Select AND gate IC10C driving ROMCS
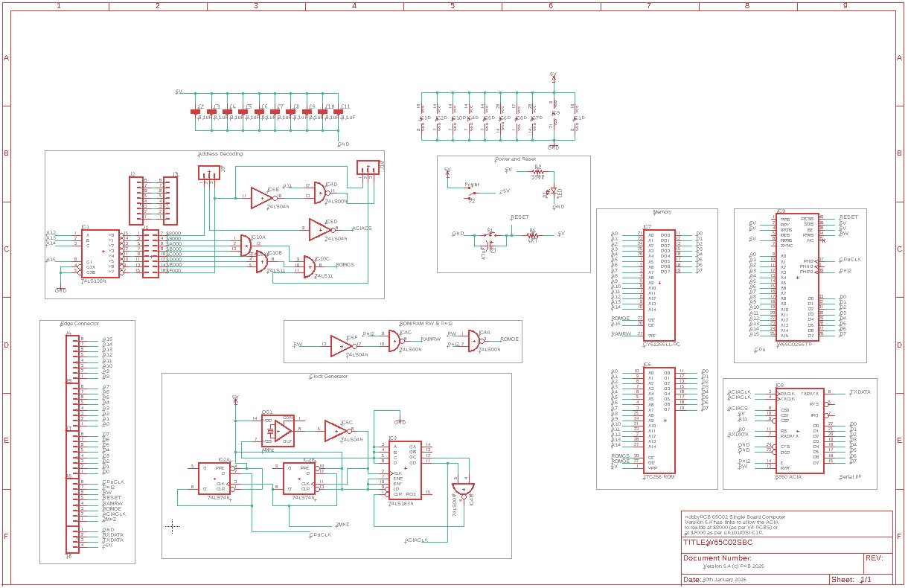Image resolution: width=908 pixels, height=588 pixels. click(310, 265)
